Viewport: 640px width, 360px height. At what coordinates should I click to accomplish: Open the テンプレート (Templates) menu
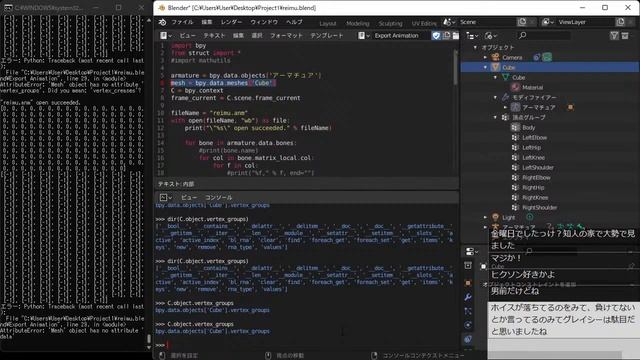[327, 36]
